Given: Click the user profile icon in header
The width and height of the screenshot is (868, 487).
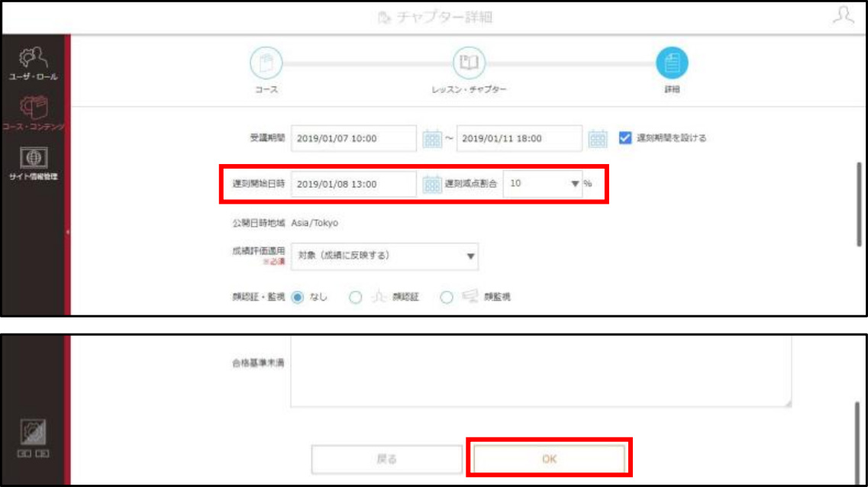Looking at the screenshot, I should [843, 15].
